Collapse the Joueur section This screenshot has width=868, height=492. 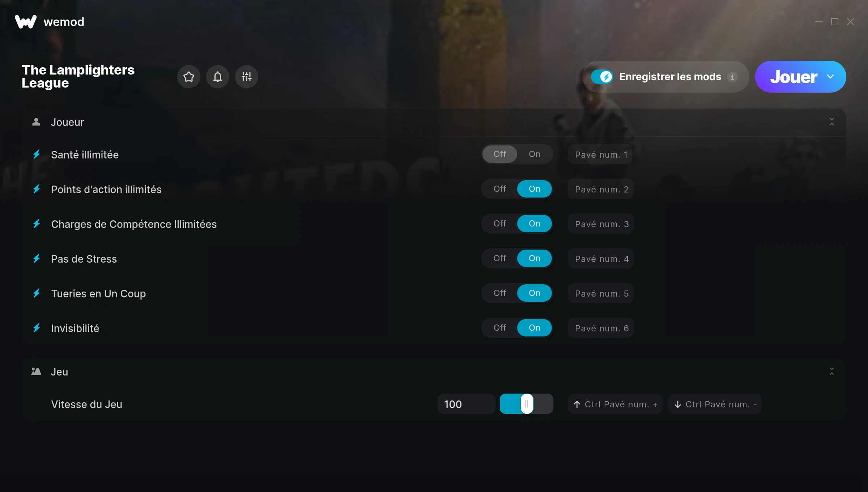click(832, 122)
